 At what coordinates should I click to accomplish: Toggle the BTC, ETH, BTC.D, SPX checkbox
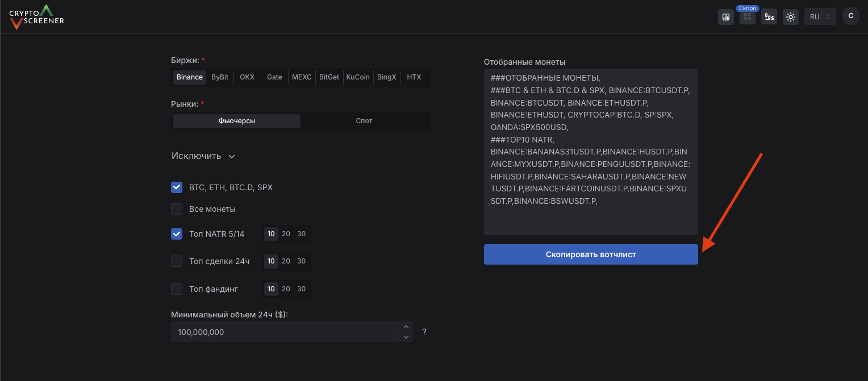point(177,187)
